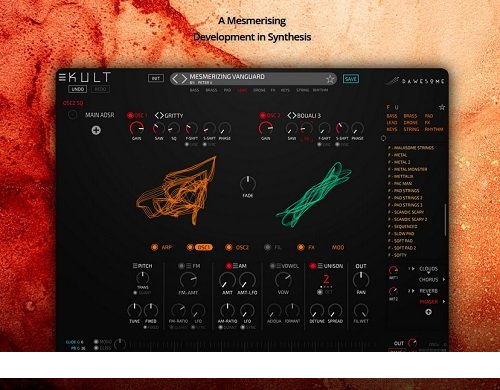Screen dimensions: 500x390
Task: Click the OSC1 Saw knob
Action: [x=159, y=129]
